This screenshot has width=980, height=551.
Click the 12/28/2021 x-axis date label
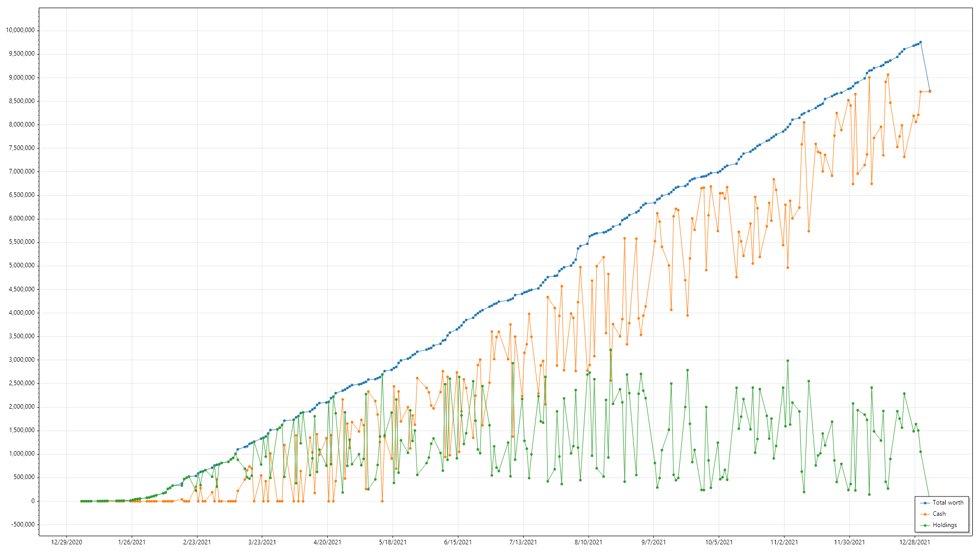click(x=915, y=542)
